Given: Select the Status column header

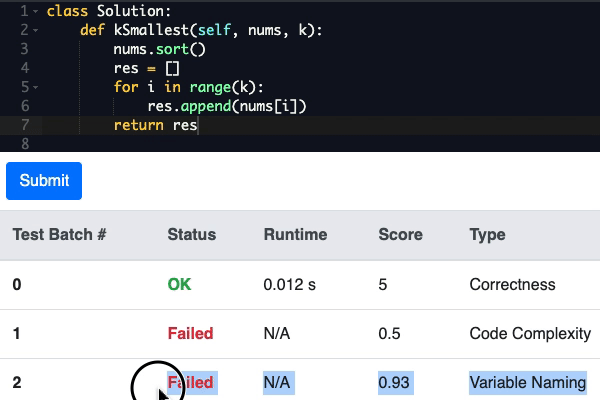Looking at the screenshot, I should [x=192, y=234].
